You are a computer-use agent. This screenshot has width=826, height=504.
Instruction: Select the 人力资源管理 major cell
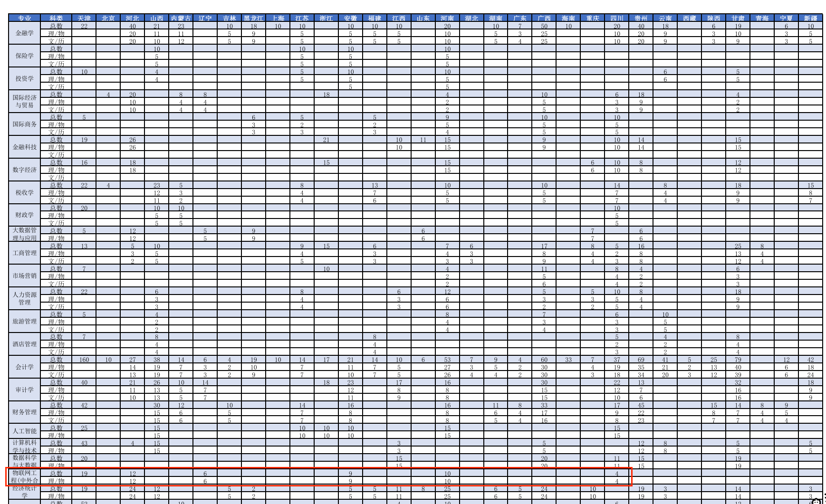click(24, 298)
